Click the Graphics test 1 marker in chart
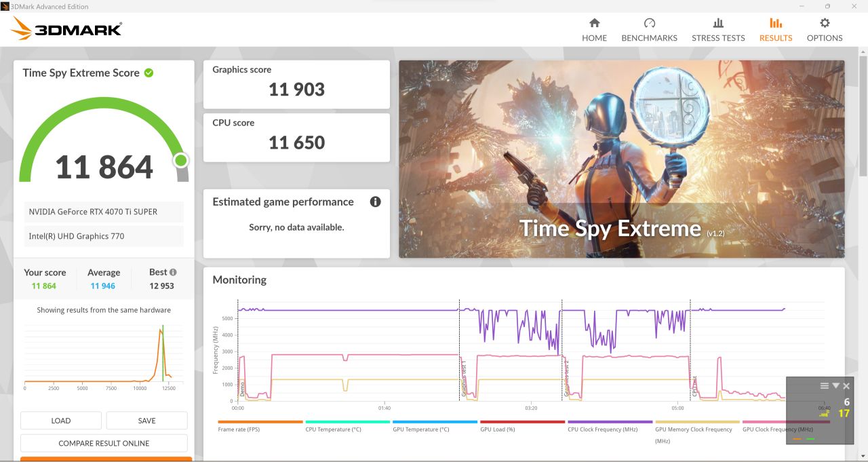Screen dimensions: 868x462 tap(464, 378)
